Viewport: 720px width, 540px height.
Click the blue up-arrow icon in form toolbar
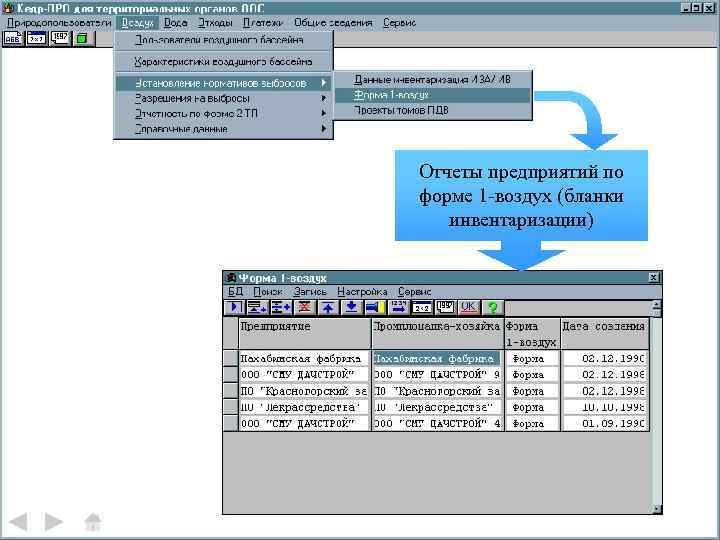[x=328, y=307]
